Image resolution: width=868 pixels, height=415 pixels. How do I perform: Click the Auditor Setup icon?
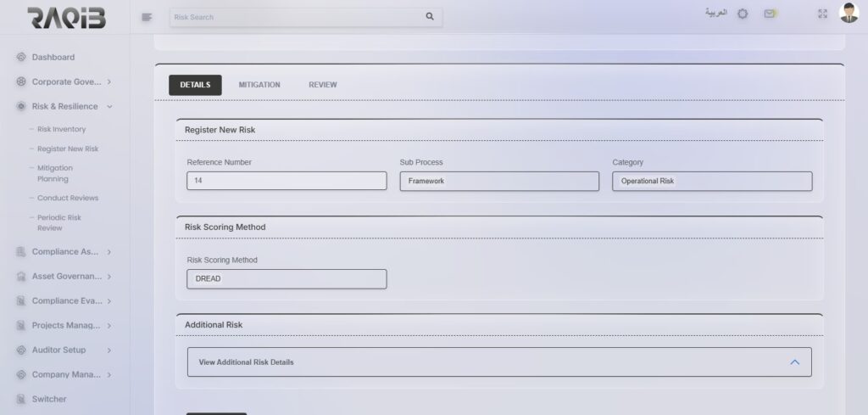(x=21, y=350)
